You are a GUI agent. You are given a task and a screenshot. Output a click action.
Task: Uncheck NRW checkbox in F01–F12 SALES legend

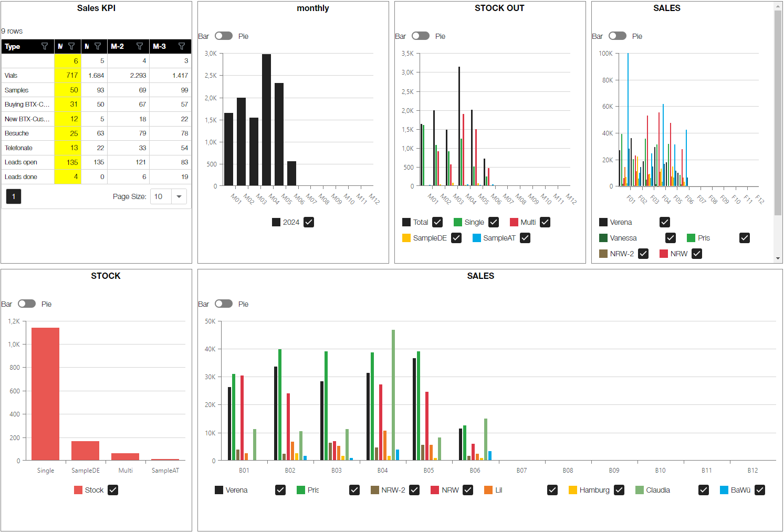click(x=697, y=254)
